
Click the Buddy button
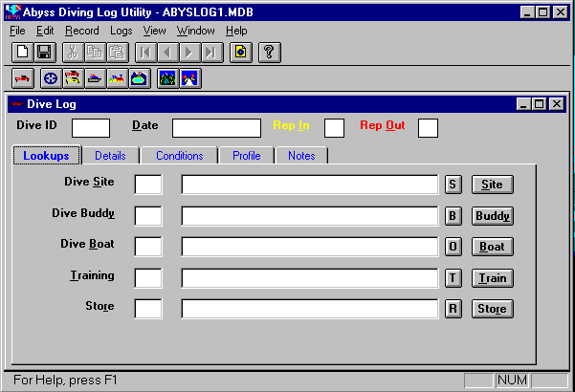coord(492,216)
